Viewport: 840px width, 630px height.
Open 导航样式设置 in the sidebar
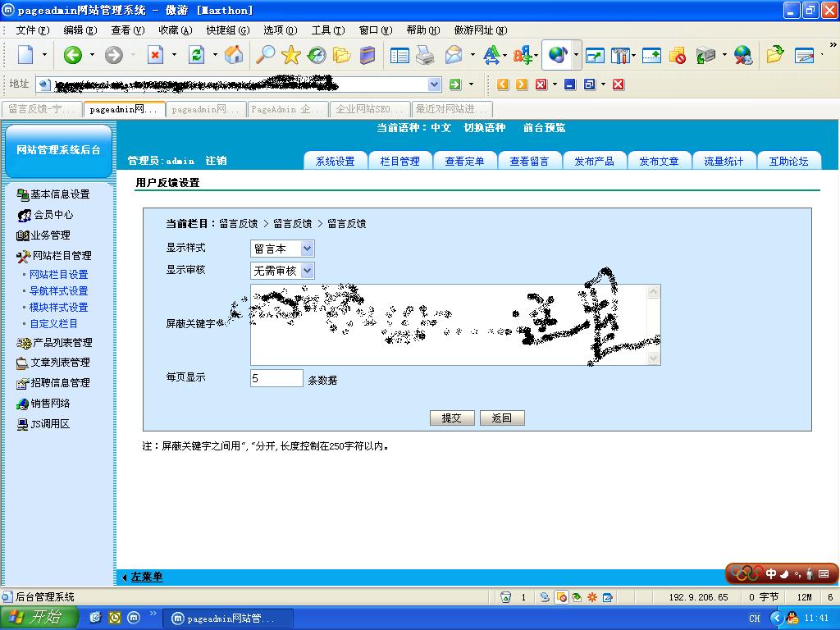click(58, 291)
